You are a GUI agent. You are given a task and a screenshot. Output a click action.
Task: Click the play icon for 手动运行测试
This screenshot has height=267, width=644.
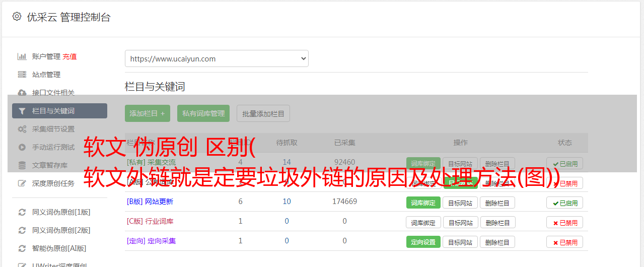tap(22, 147)
